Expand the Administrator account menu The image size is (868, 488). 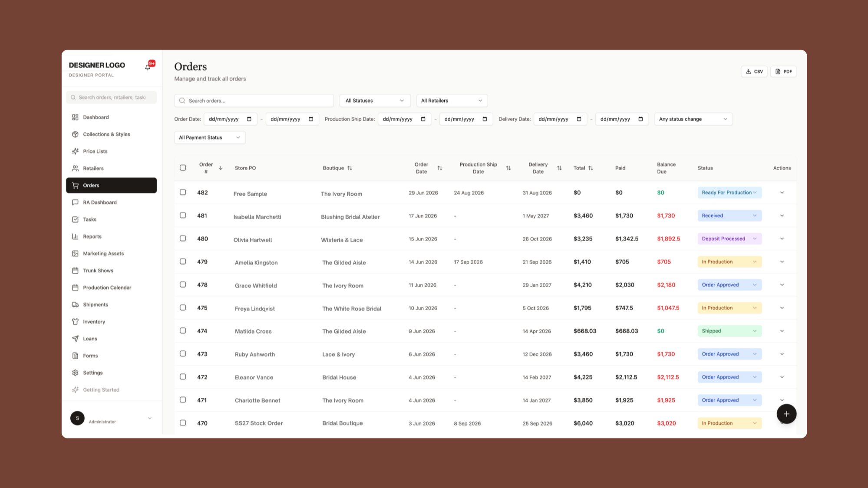[x=149, y=418]
